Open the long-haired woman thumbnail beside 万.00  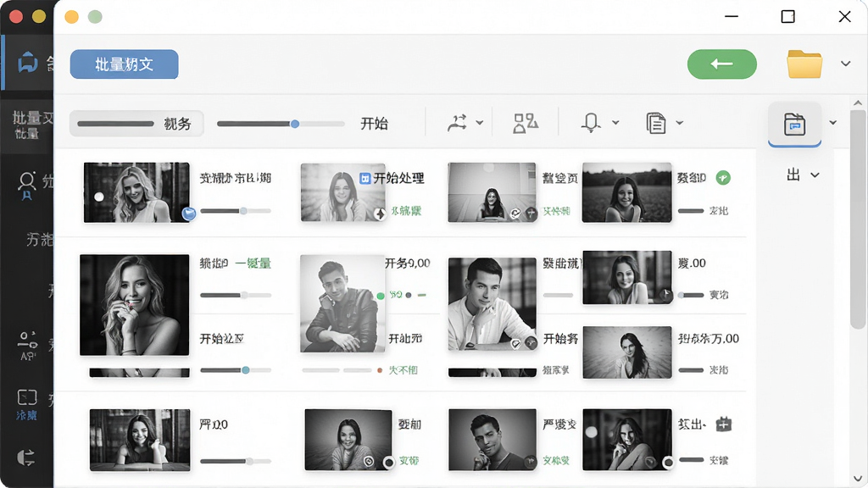[x=627, y=352]
